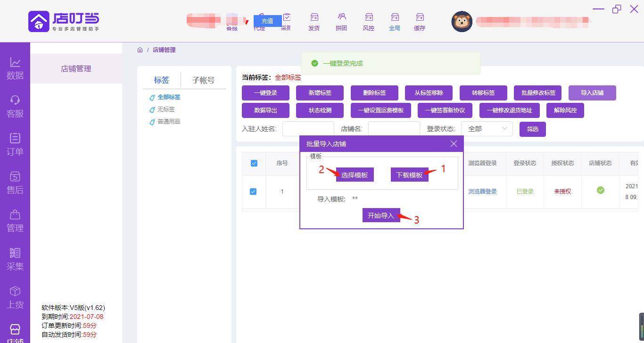
Task: Click the 开始导入 button
Action: click(381, 215)
